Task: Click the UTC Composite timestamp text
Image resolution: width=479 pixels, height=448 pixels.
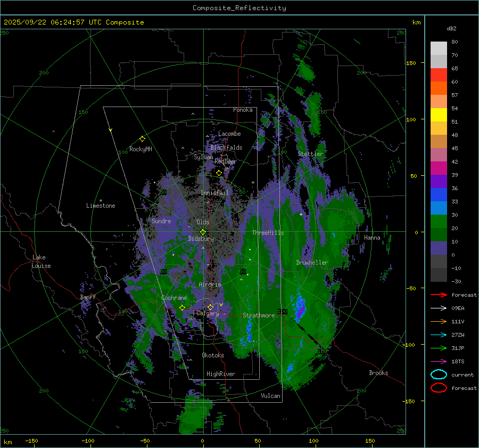Action: [73, 22]
